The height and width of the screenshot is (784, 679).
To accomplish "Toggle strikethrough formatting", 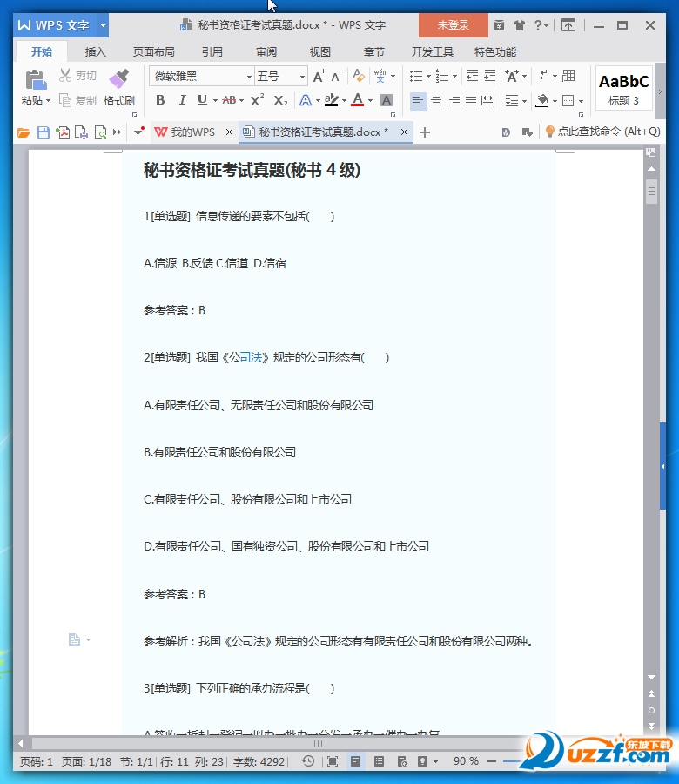I will (x=229, y=100).
